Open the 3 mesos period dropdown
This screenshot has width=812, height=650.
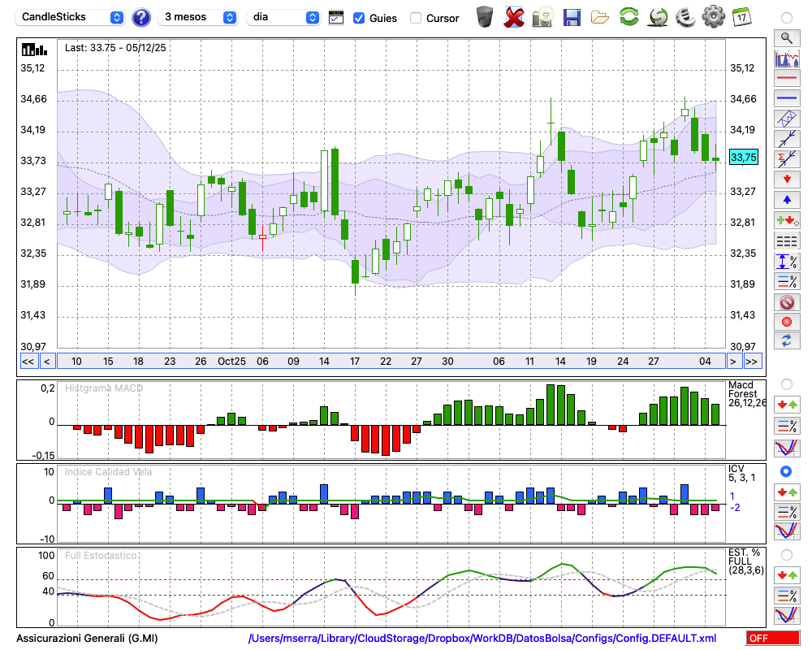click(199, 17)
